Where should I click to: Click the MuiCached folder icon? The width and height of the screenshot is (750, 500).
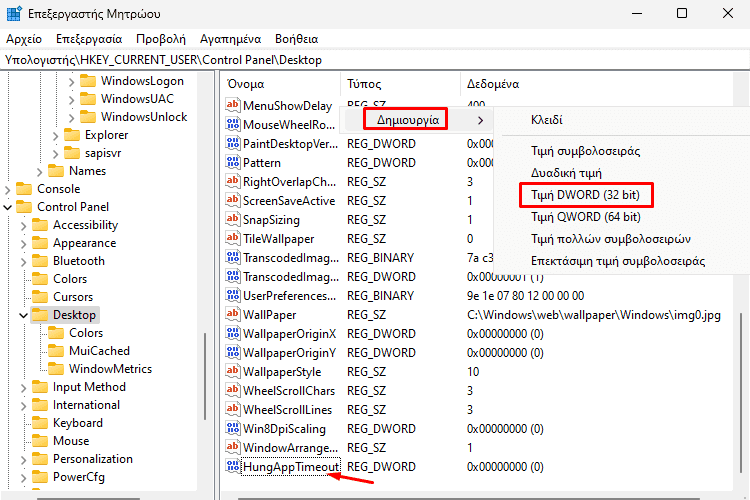click(x=56, y=351)
